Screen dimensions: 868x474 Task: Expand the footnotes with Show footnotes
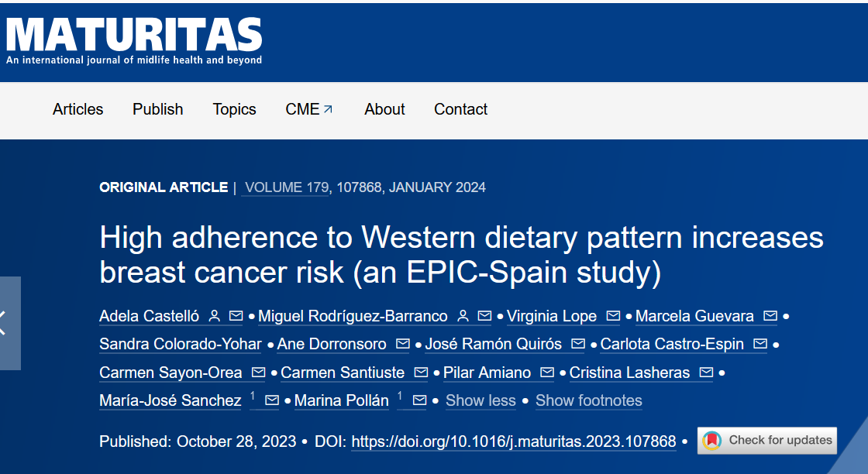[588, 400]
